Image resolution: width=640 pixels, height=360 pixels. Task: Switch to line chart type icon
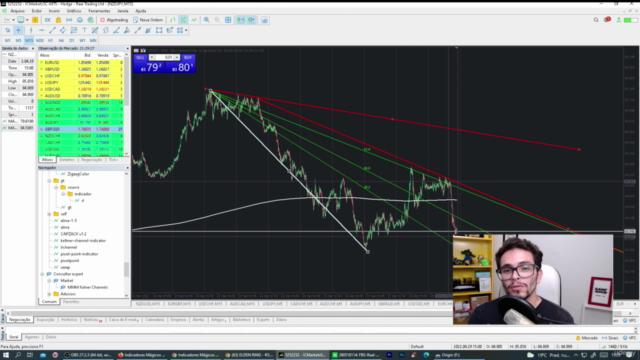coord(194,20)
